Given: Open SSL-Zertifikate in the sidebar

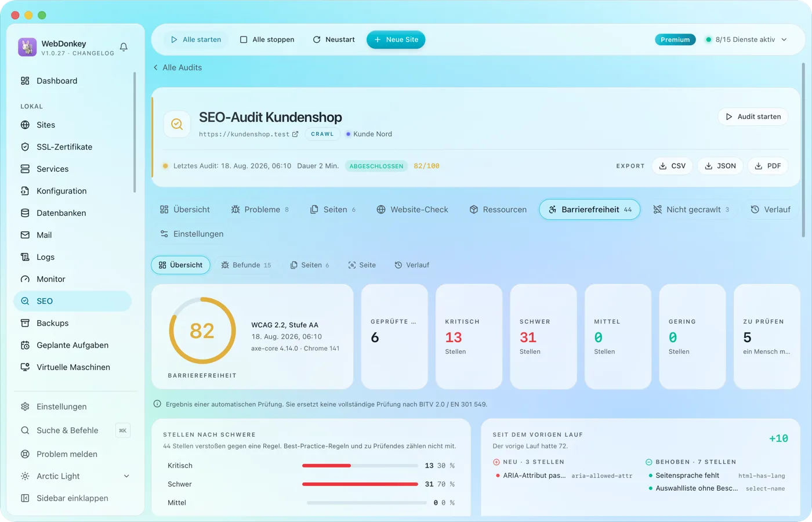Looking at the screenshot, I should coord(73,147).
